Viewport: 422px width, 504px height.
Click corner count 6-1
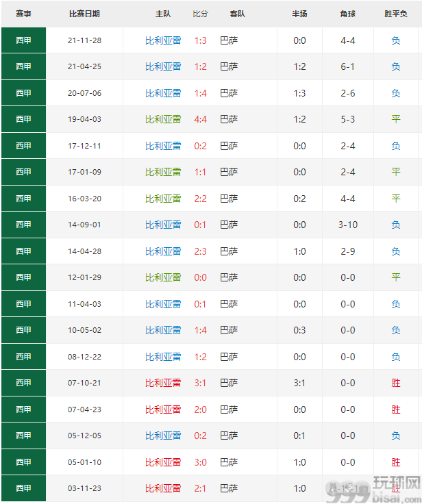[348, 66]
